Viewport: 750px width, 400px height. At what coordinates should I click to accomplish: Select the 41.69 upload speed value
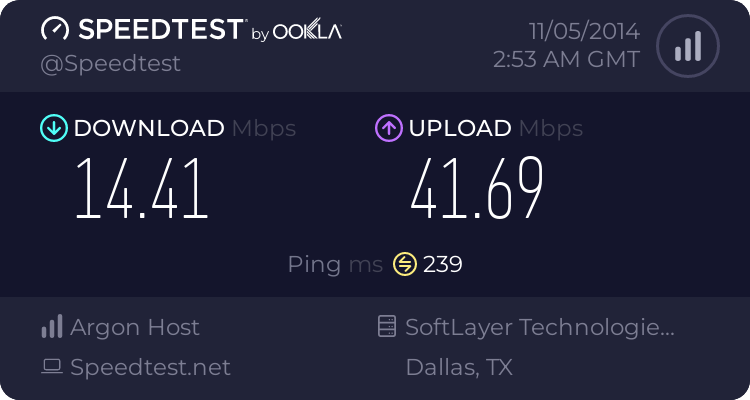pos(478,189)
